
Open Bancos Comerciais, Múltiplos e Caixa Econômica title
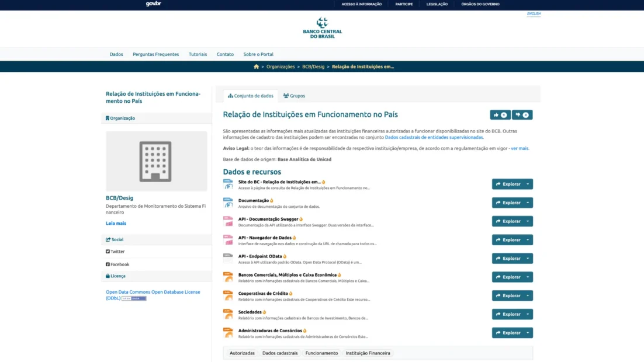click(287, 275)
